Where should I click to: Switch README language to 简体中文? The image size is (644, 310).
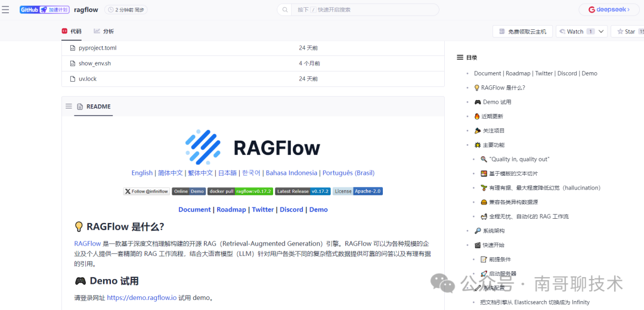coord(171,173)
